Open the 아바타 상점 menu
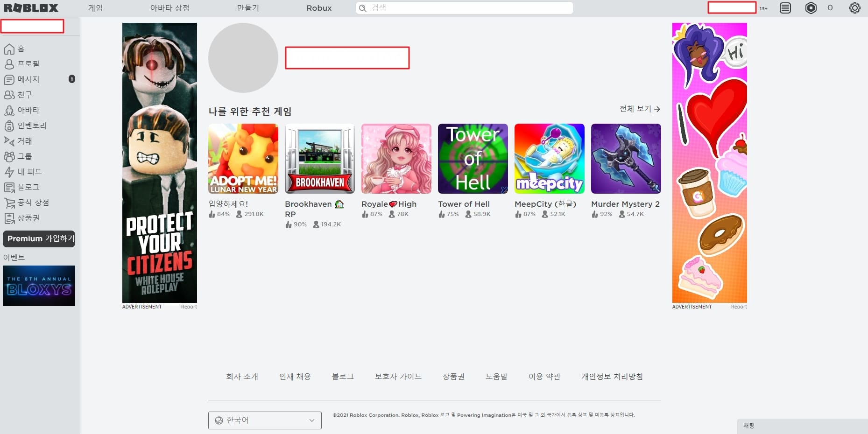 [x=169, y=8]
